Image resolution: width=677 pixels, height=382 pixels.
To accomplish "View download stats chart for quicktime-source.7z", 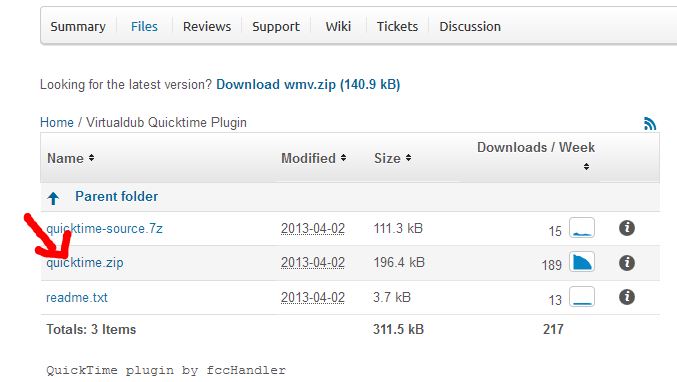I will point(582,228).
